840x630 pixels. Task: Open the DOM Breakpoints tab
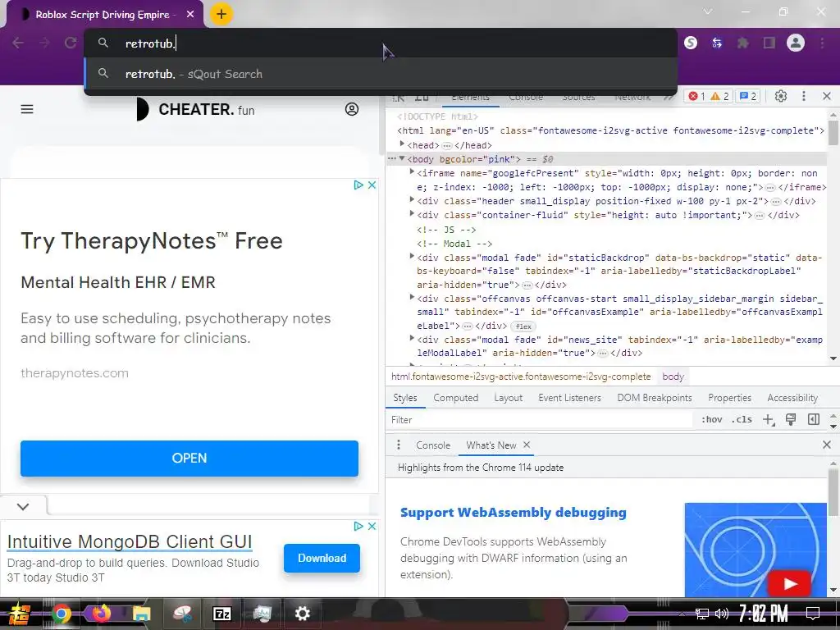pos(654,398)
